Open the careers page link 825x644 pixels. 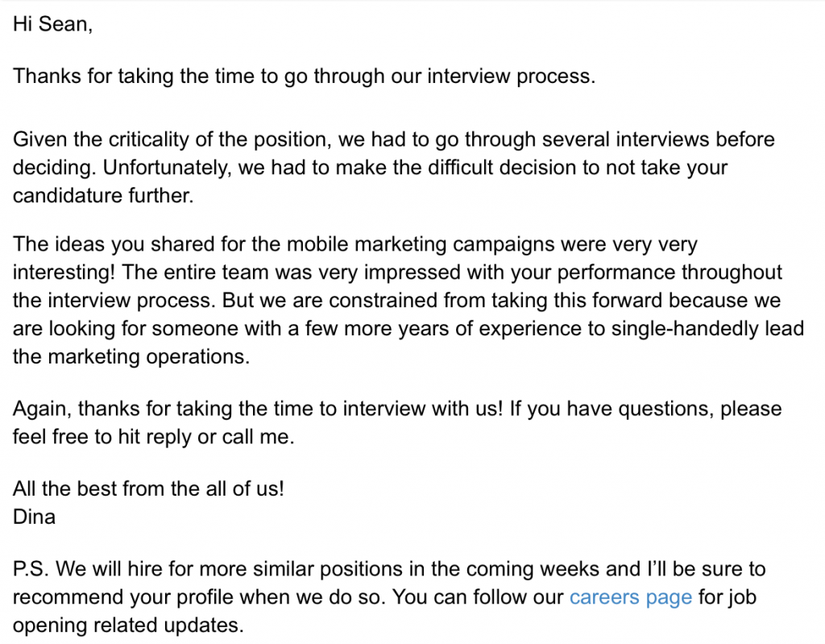pos(630,598)
